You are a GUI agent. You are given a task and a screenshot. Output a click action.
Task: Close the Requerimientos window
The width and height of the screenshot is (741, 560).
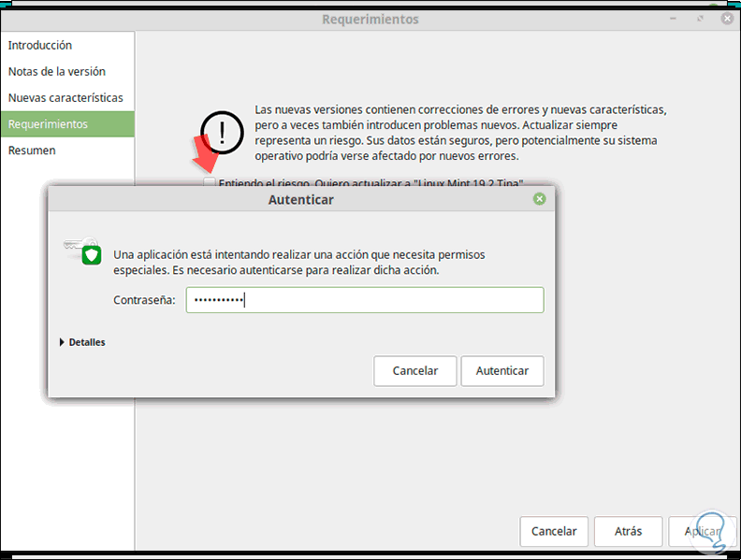727,19
